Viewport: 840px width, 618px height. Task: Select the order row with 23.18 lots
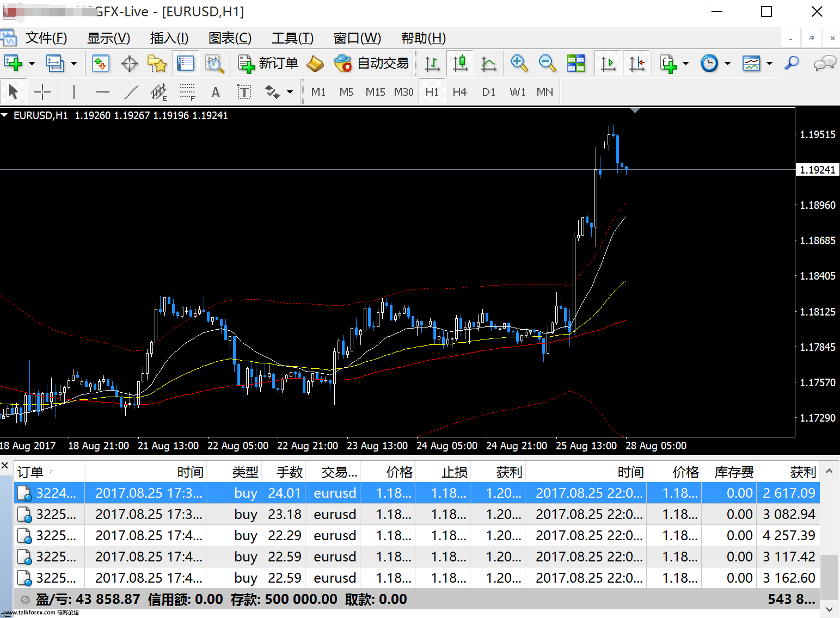click(x=417, y=514)
